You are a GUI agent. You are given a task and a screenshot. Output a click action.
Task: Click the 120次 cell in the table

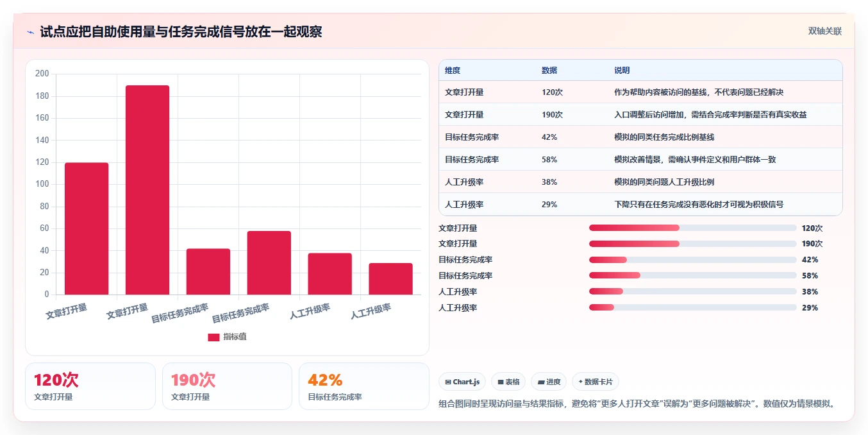pyautogui.click(x=552, y=92)
